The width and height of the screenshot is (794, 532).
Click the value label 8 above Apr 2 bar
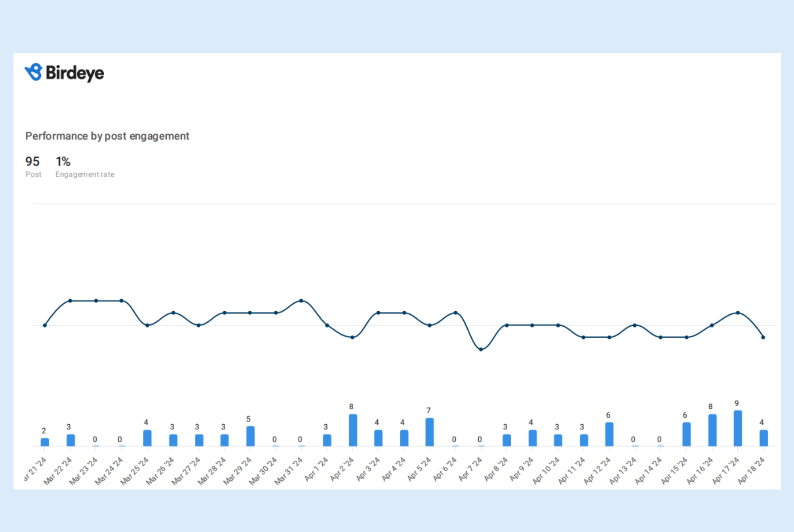pos(351,407)
